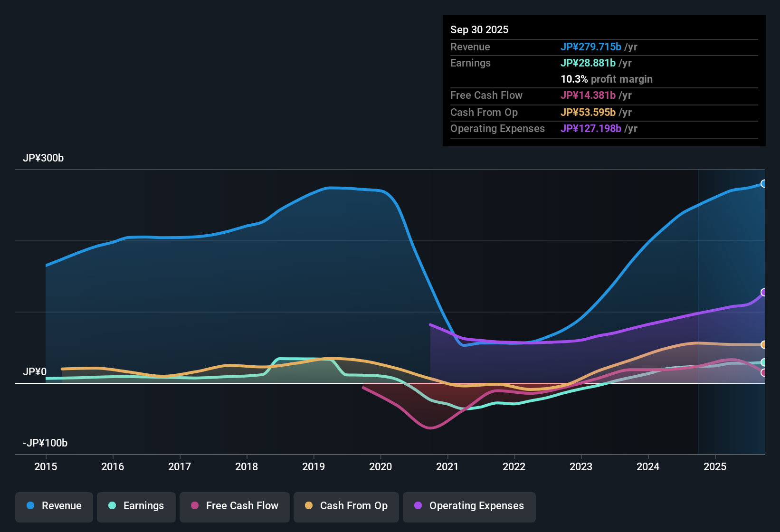Image resolution: width=780 pixels, height=532 pixels.
Task: Toggle the Earnings series visibility
Action: coord(136,506)
